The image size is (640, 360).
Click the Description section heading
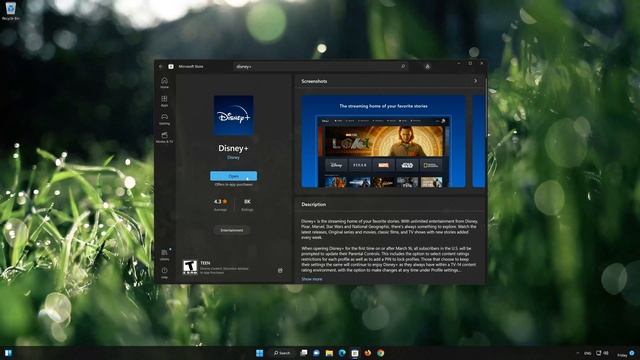pyautogui.click(x=313, y=204)
